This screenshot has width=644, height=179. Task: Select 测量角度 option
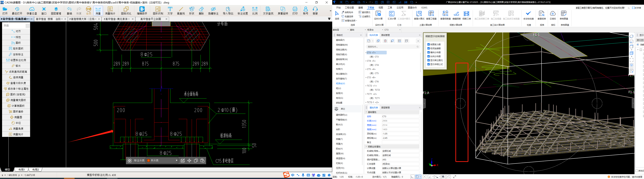pos(16,129)
